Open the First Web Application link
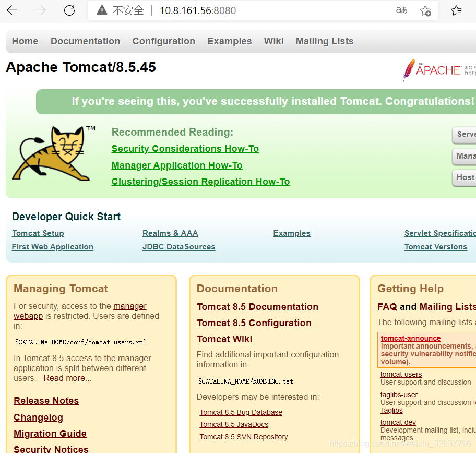This screenshot has width=476, height=453. point(53,247)
